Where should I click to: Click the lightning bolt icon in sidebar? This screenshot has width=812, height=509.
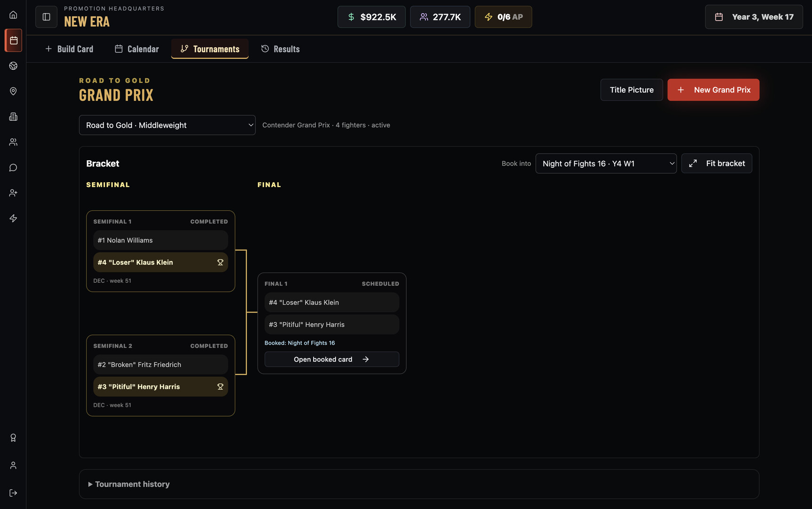coord(13,219)
